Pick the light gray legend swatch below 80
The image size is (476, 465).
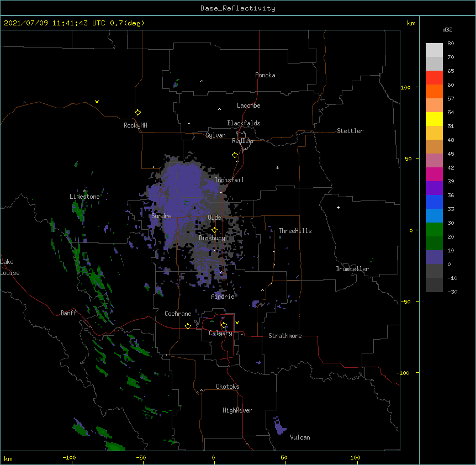[434, 50]
